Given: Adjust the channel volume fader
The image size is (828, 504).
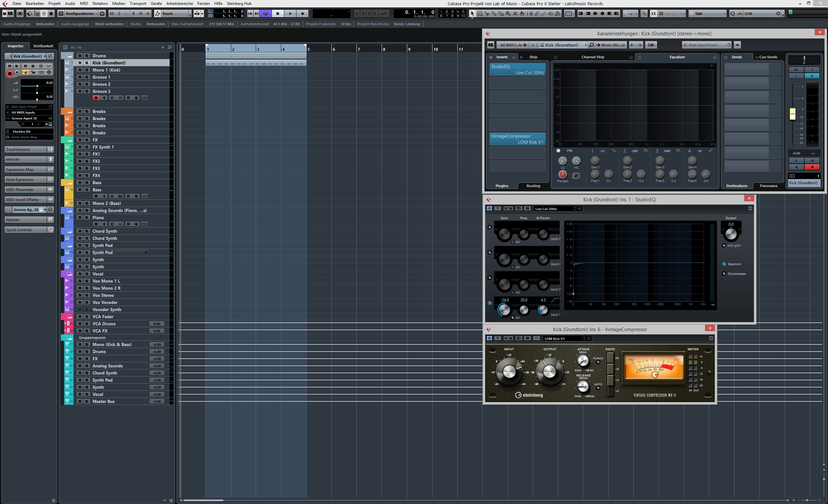Looking at the screenshot, I should point(792,114).
